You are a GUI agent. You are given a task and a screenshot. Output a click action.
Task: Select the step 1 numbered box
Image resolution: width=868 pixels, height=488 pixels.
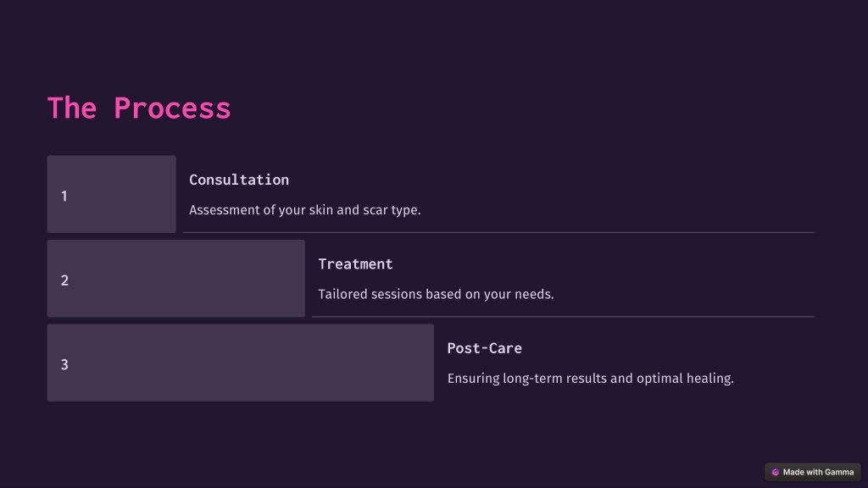pos(111,194)
